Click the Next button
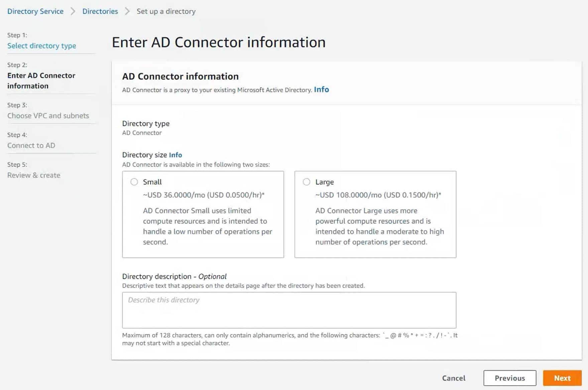 click(x=562, y=378)
